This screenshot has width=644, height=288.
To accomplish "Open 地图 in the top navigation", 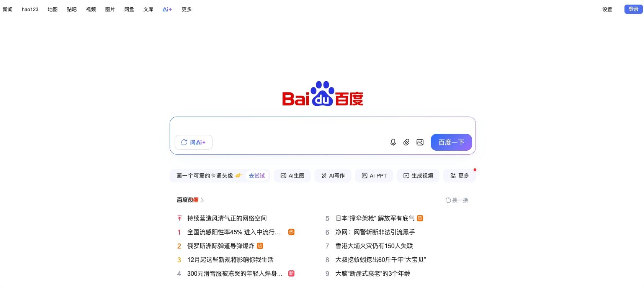I will pyautogui.click(x=52, y=9).
